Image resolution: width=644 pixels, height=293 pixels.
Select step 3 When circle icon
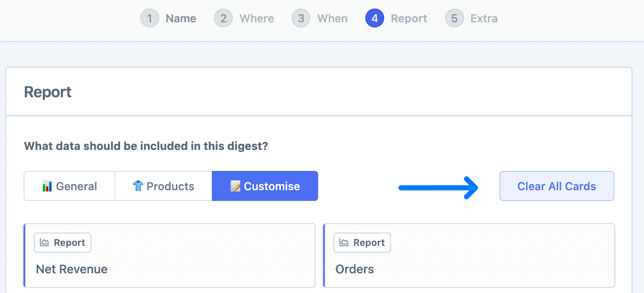click(x=301, y=18)
